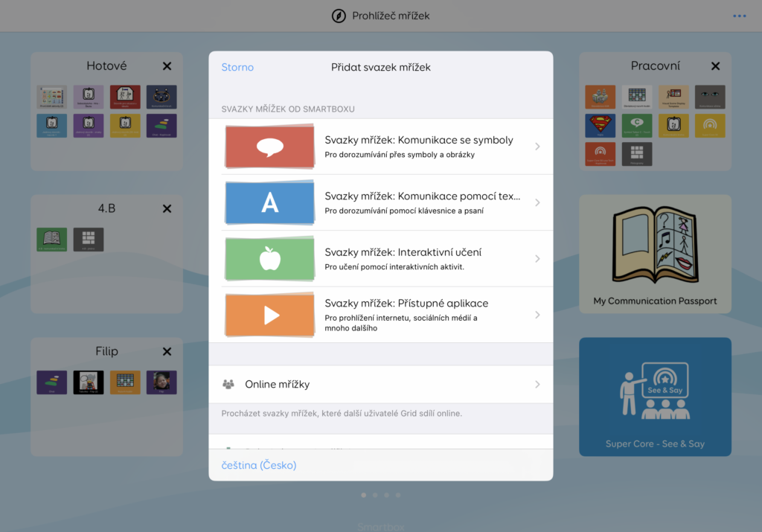Remove the Filip folder using X
Viewport: 762px width, 532px height.
click(167, 351)
